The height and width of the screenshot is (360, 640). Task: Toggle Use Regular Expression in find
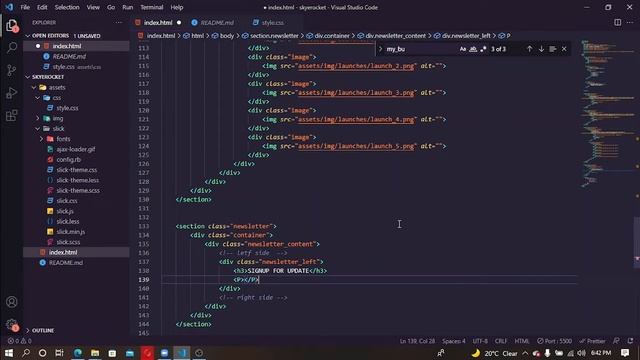[483, 49]
